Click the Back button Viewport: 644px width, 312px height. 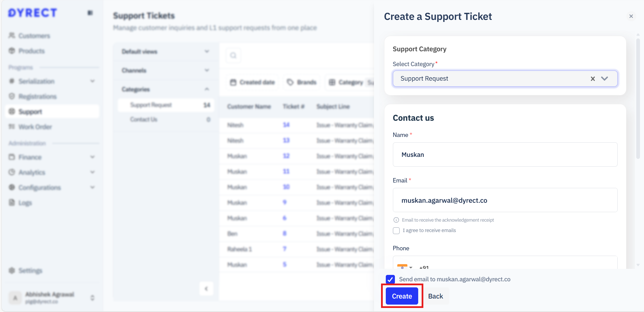point(435,296)
